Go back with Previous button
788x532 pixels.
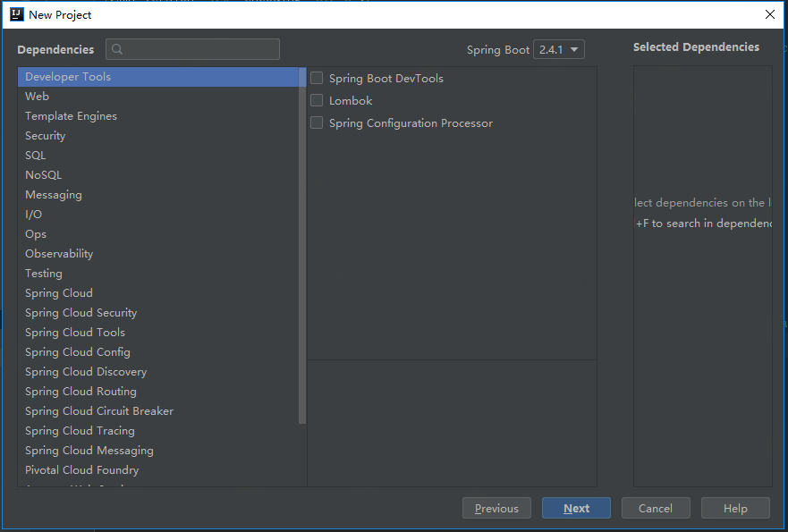pos(496,508)
